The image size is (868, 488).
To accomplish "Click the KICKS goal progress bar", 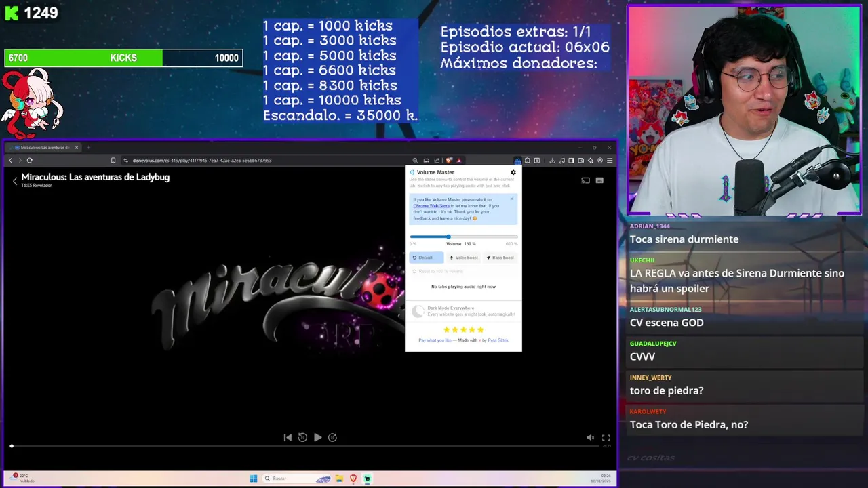I will pos(123,58).
